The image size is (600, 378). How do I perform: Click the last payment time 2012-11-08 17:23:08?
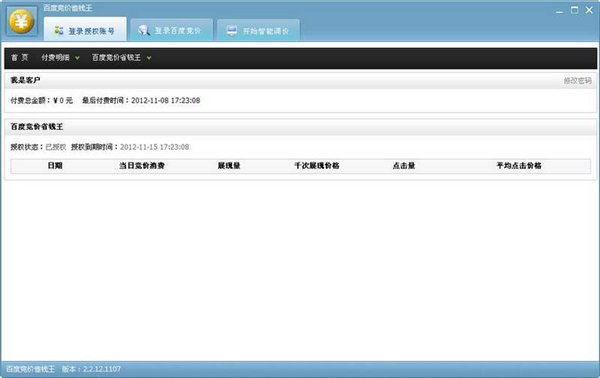coord(165,100)
